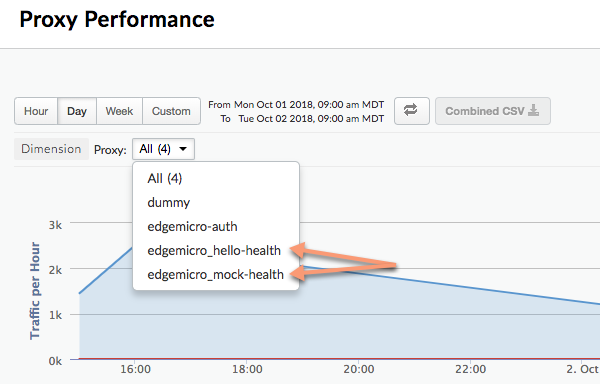Click the blue traffic line near 22:00
The image size is (600, 384).
tap(471, 286)
